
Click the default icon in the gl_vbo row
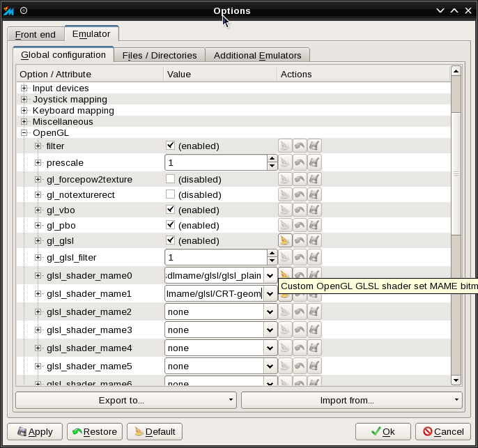(x=285, y=209)
